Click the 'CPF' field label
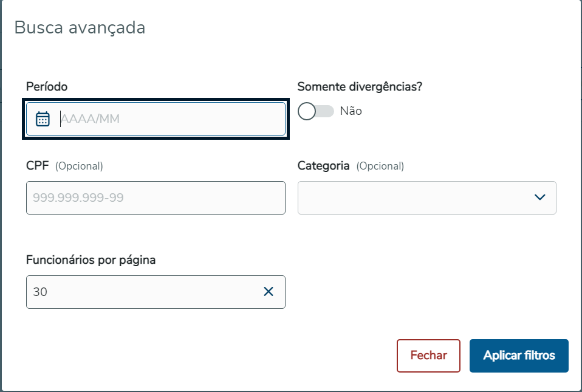Screen dimensions: 582x392 pyautogui.click(x=38, y=165)
